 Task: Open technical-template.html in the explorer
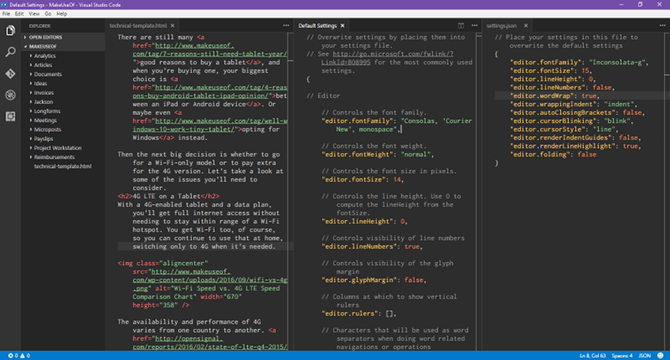(x=63, y=166)
